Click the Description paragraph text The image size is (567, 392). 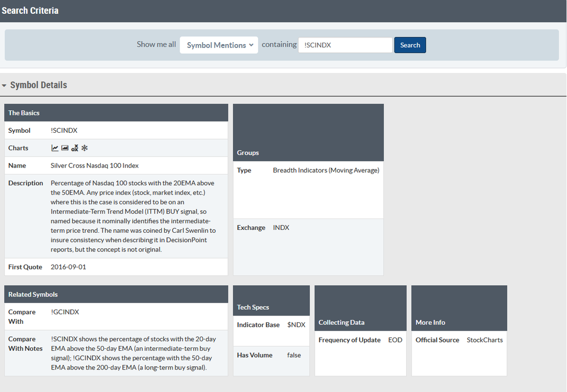[133, 216]
